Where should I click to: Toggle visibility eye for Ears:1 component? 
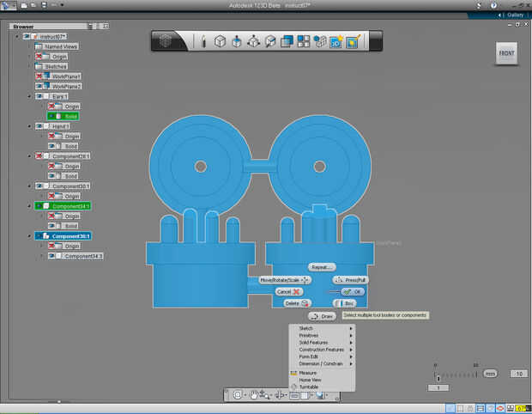click(39, 96)
